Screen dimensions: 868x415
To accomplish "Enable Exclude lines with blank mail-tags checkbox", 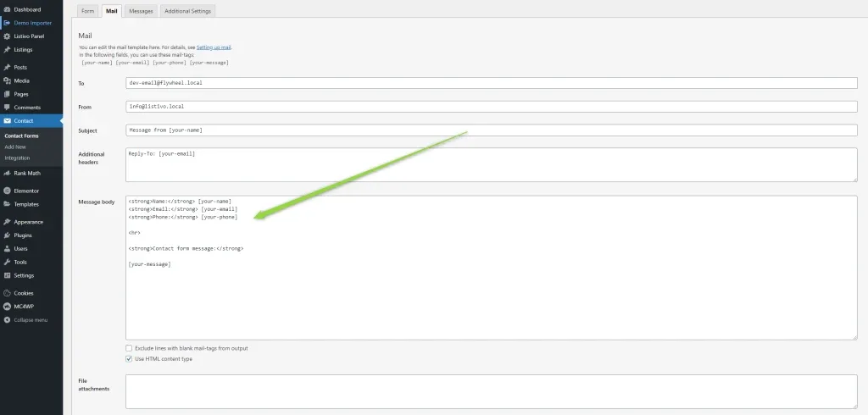I will coord(129,348).
